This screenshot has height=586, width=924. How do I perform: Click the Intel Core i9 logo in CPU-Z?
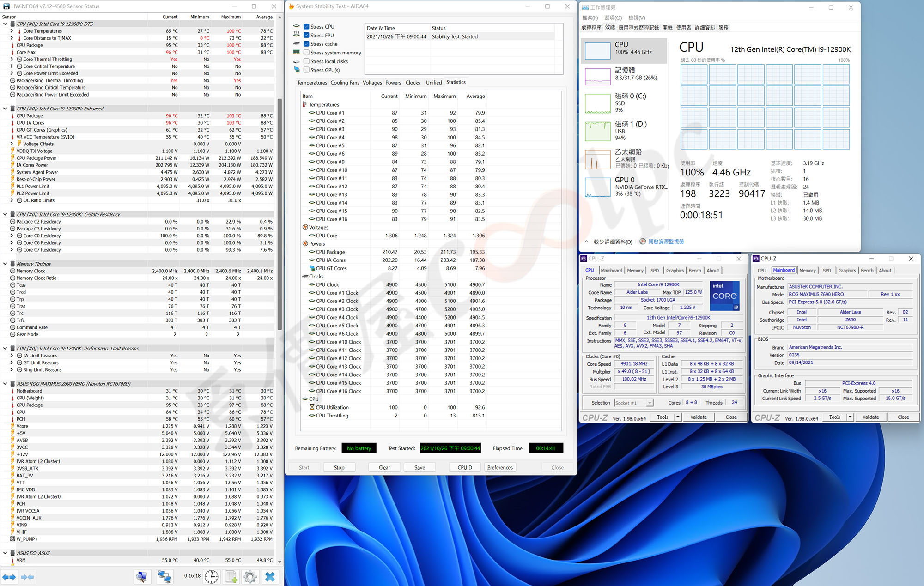724,296
